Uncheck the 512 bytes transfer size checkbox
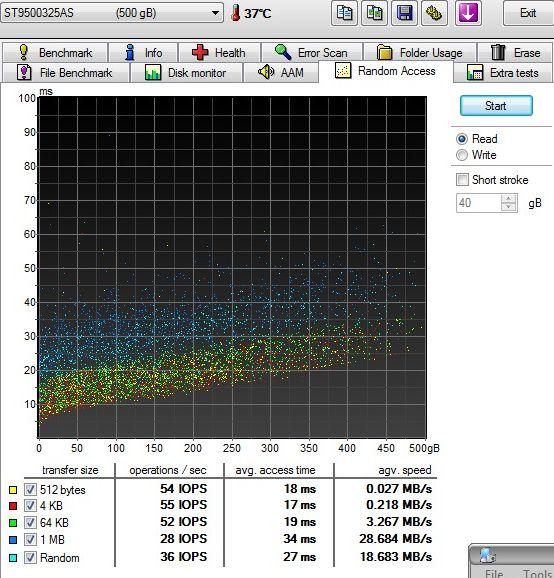 (30, 490)
